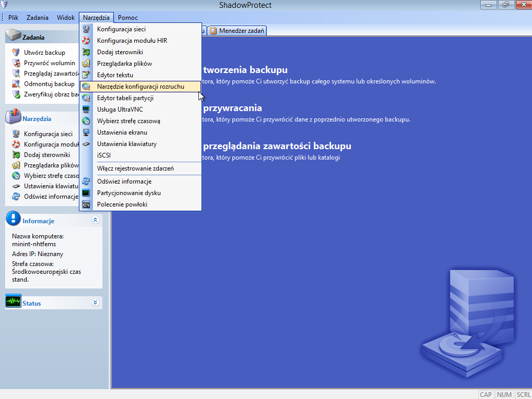This screenshot has height=399, width=532.
Task: Choose Konfiguracja modułu HIR menu entry
Action: coord(140,41)
